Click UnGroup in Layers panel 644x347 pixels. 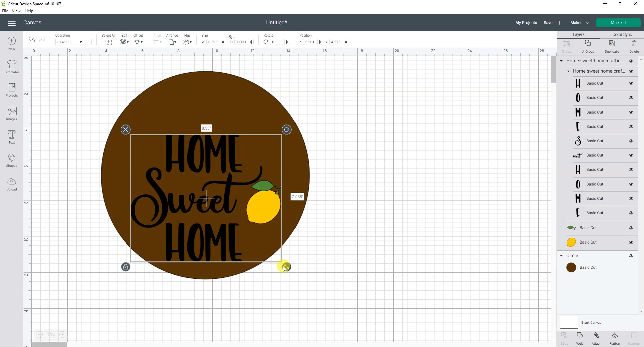pos(588,47)
